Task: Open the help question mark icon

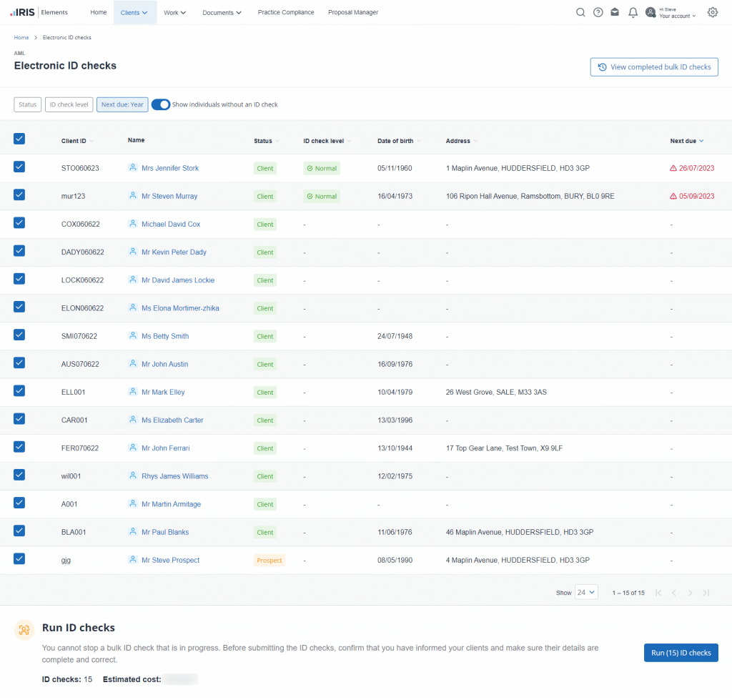Action: coord(598,12)
